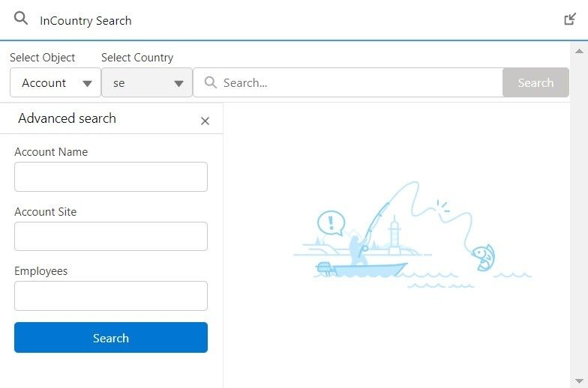This screenshot has height=388, width=588.
Task: Click the gray Search button
Action: tap(535, 83)
